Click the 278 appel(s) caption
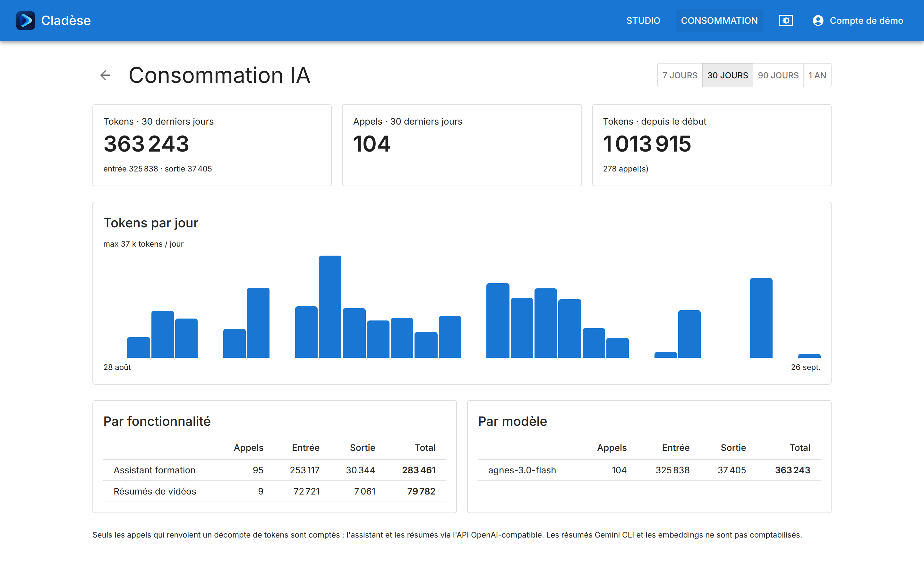924x578 pixels. [625, 169]
